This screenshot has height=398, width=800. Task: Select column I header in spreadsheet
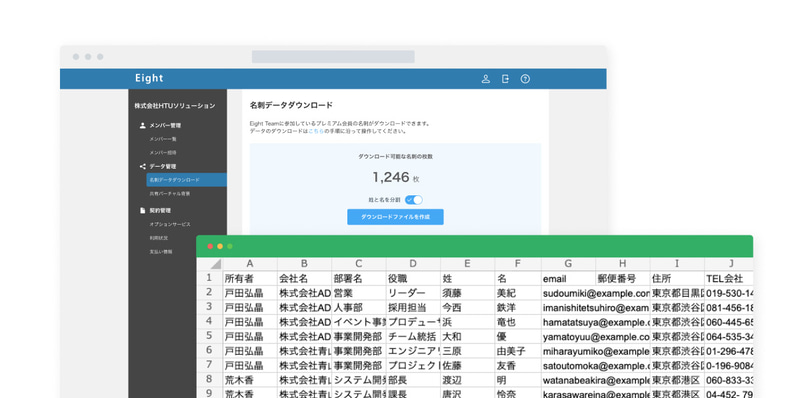pos(678,264)
